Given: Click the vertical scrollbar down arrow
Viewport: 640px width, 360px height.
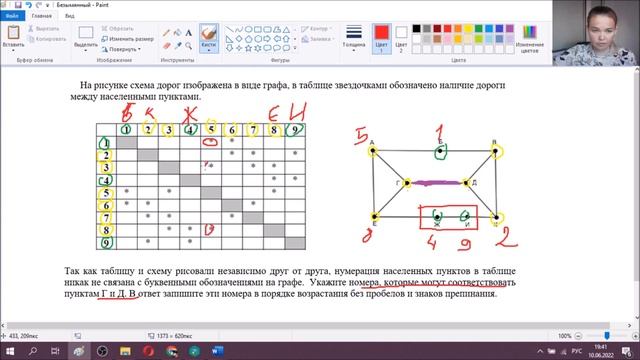Looking at the screenshot, I should click(x=637, y=317).
